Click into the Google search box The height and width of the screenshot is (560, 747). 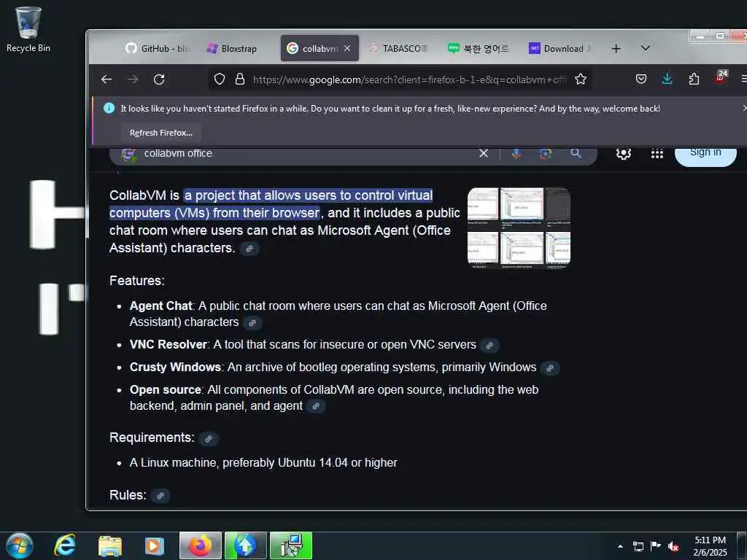pos(305,153)
